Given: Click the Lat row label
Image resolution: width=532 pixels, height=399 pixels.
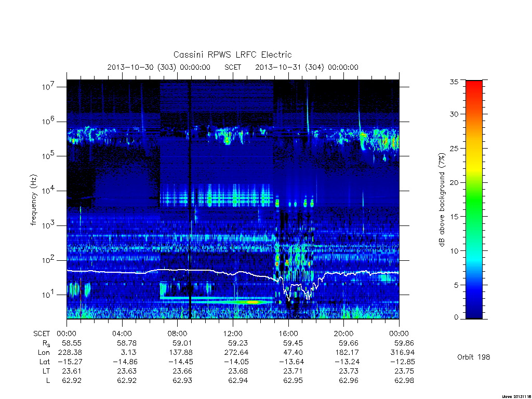Looking at the screenshot, I should pos(45,362).
